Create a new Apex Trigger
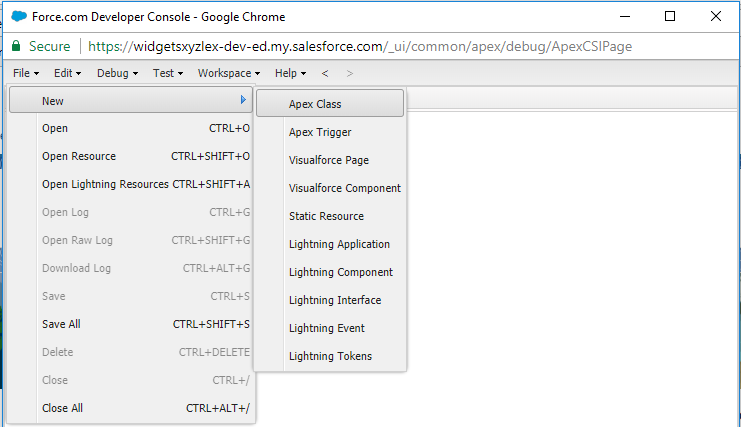 point(330,132)
